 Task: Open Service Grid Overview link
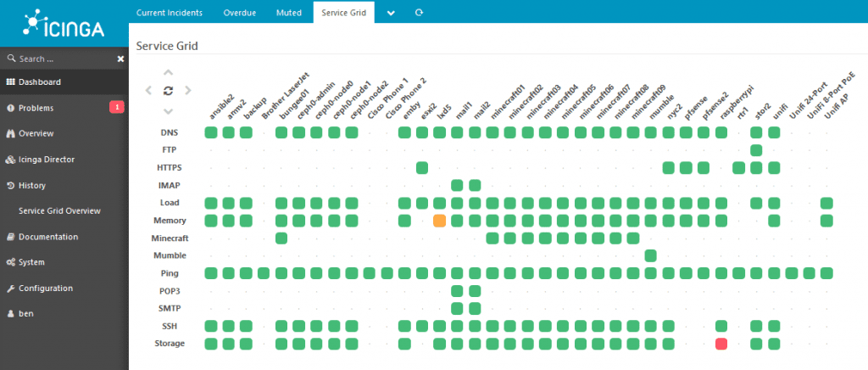[59, 210]
